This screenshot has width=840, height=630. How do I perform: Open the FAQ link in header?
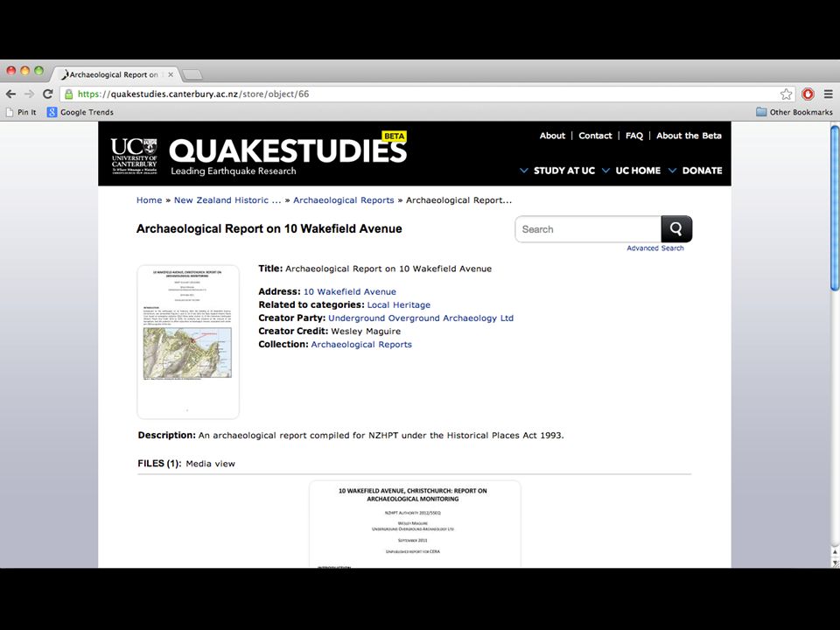[x=634, y=136]
